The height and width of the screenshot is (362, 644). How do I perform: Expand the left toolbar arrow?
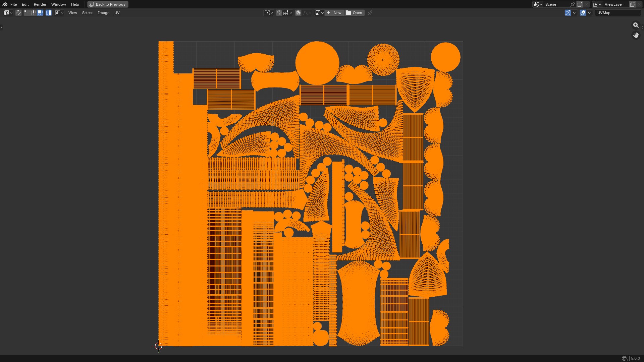pos(1,27)
